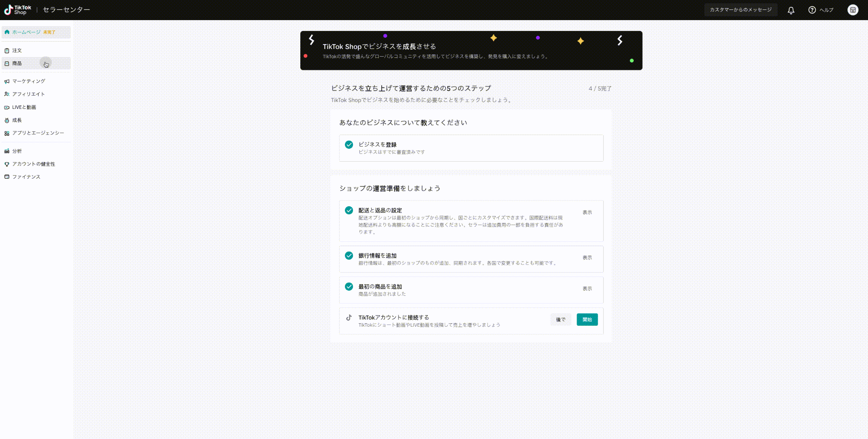
Task: Click the TikTok Shop logo
Action: (18, 10)
